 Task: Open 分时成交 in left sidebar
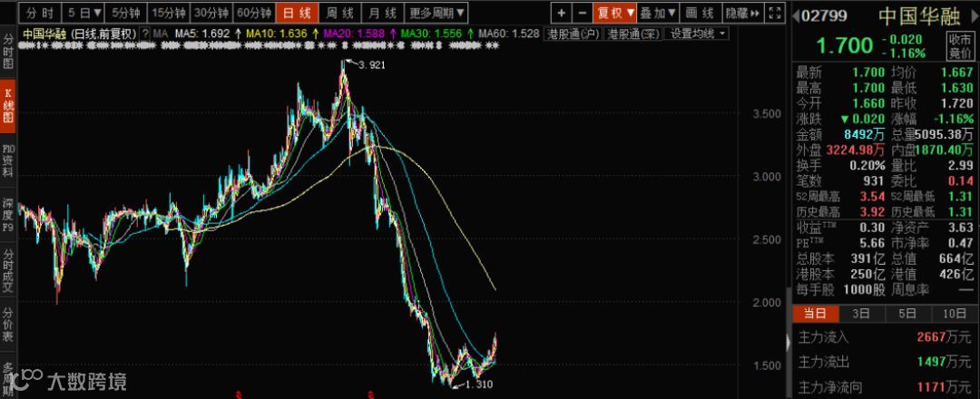tap(8, 271)
